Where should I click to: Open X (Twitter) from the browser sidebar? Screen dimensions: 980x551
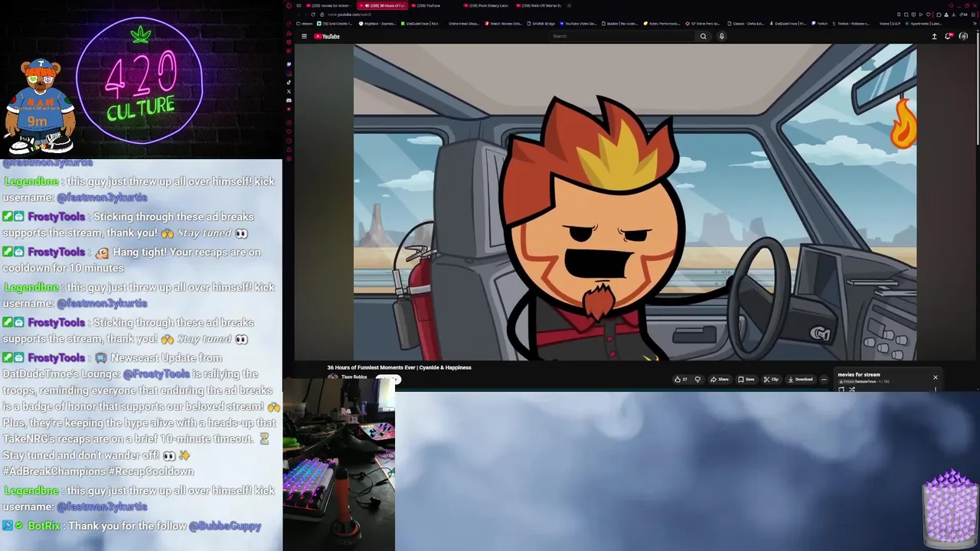click(x=289, y=92)
